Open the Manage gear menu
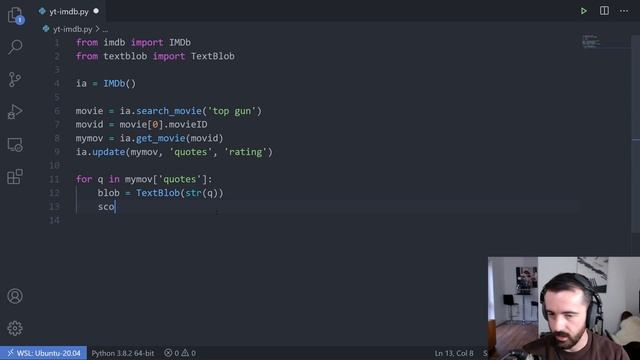This screenshot has width=640, height=360. 15,328
